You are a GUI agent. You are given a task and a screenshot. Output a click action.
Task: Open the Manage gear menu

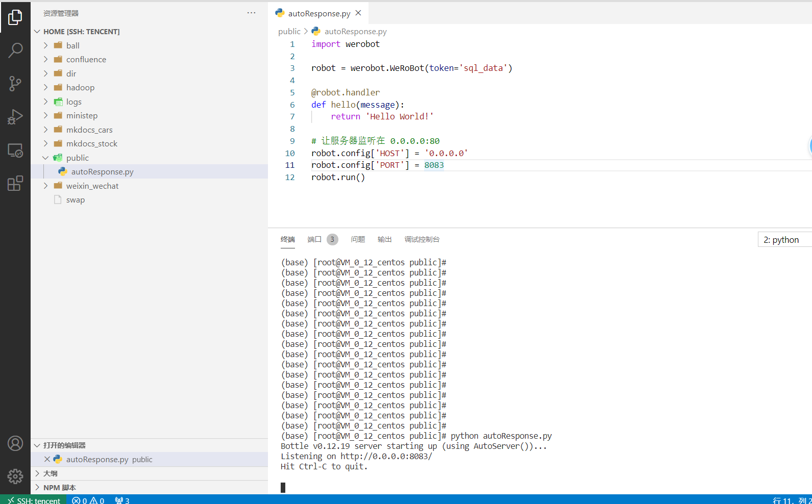15,476
